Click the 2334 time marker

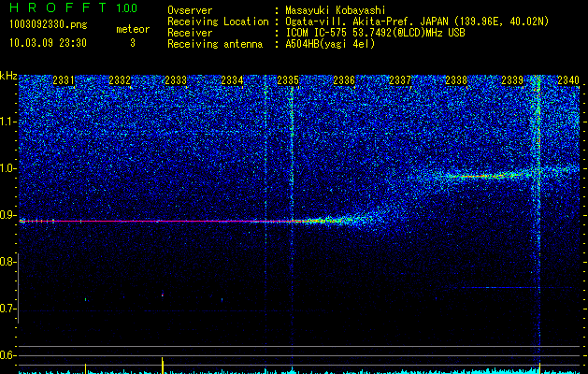pos(232,80)
